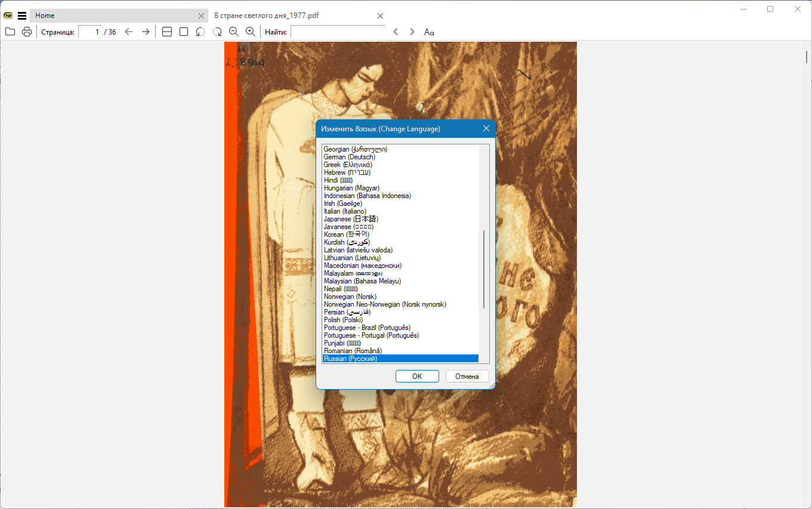Open the hamburger menu
Viewport: 812px width, 509px height.
point(22,16)
